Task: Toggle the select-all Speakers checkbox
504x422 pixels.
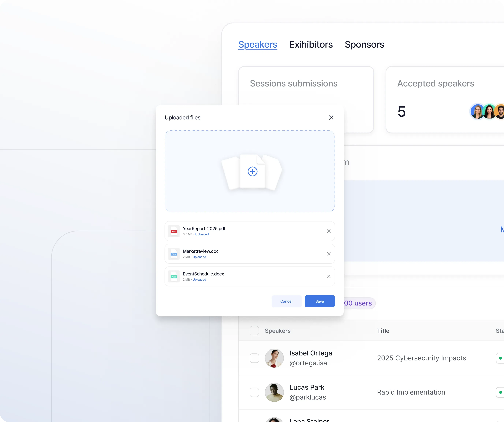Action: pyautogui.click(x=254, y=330)
